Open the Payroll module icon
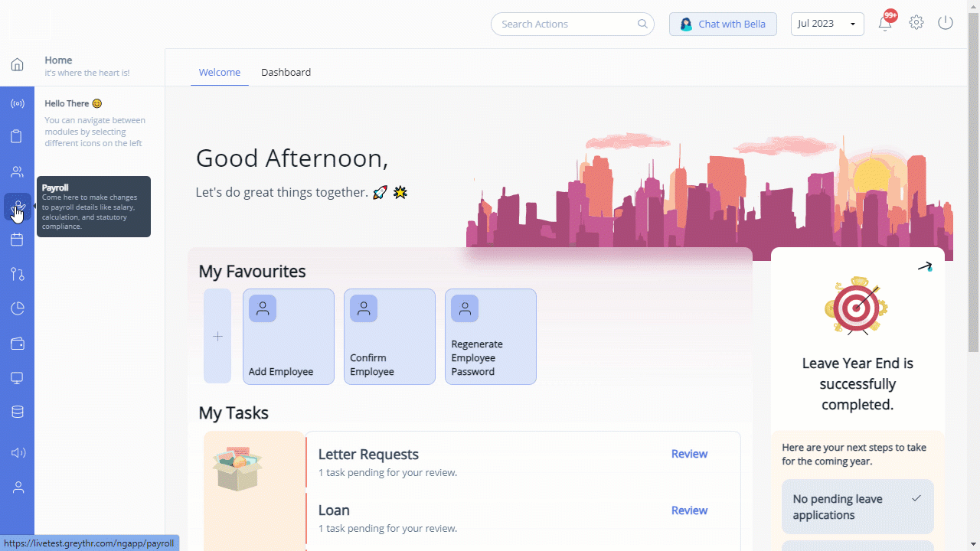 tap(17, 207)
